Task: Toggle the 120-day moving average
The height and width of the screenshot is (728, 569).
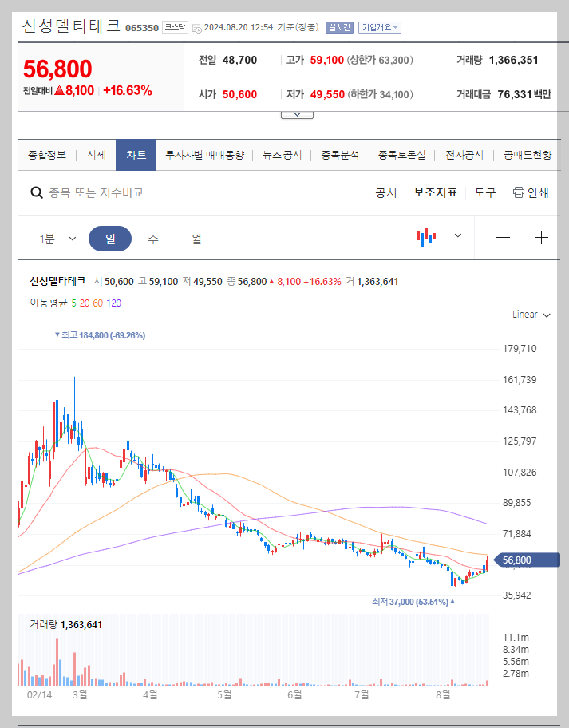Action: click(x=113, y=303)
